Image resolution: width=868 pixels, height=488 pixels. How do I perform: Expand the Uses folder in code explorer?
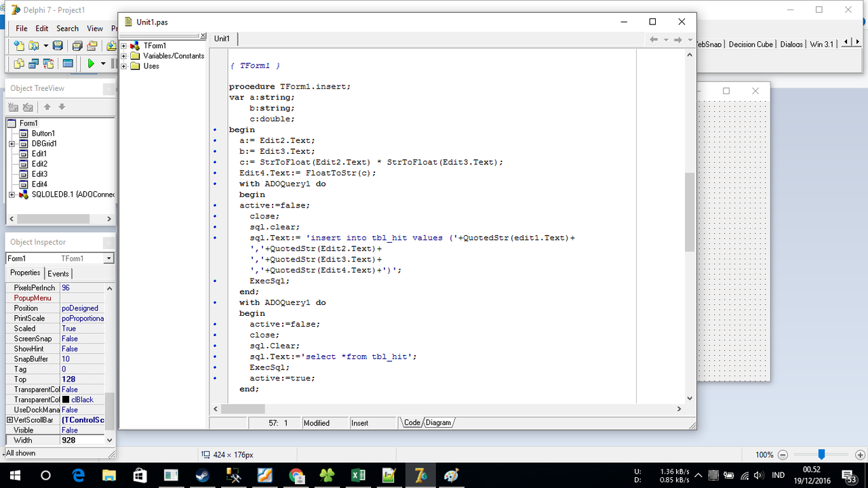124,66
